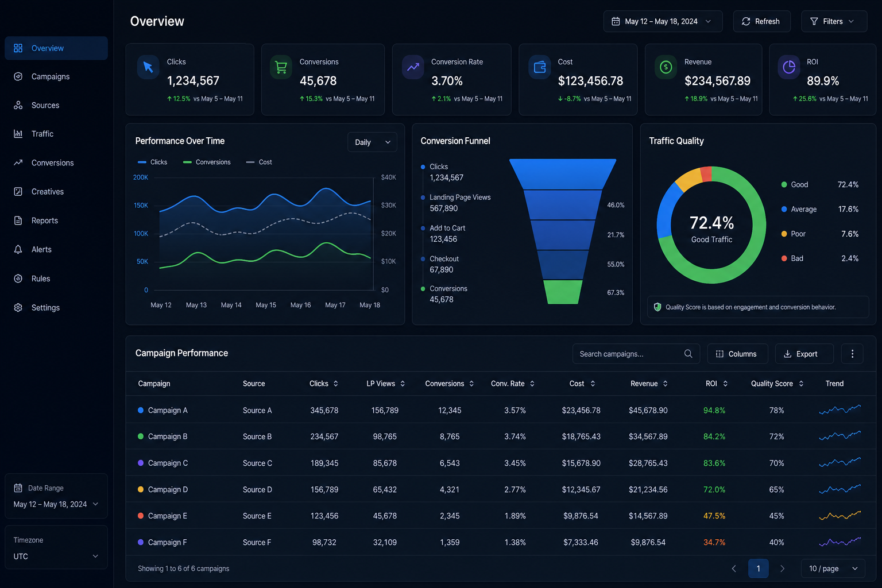Open the header date range May 12 – May 18 dropdown

pyautogui.click(x=663, y=21)
